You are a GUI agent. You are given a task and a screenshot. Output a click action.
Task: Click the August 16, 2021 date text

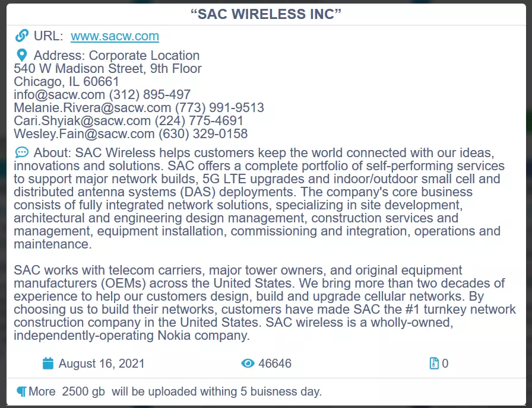102,364
